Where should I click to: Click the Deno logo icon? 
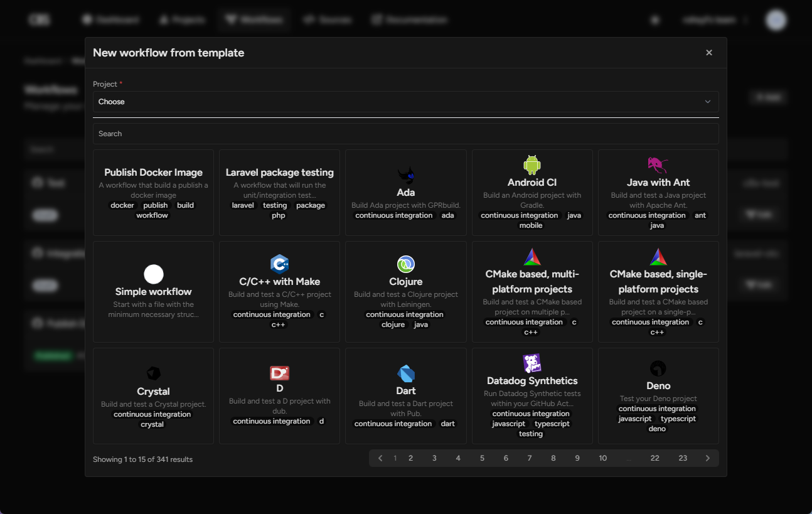pyautogui.click(x=658, y=368)
